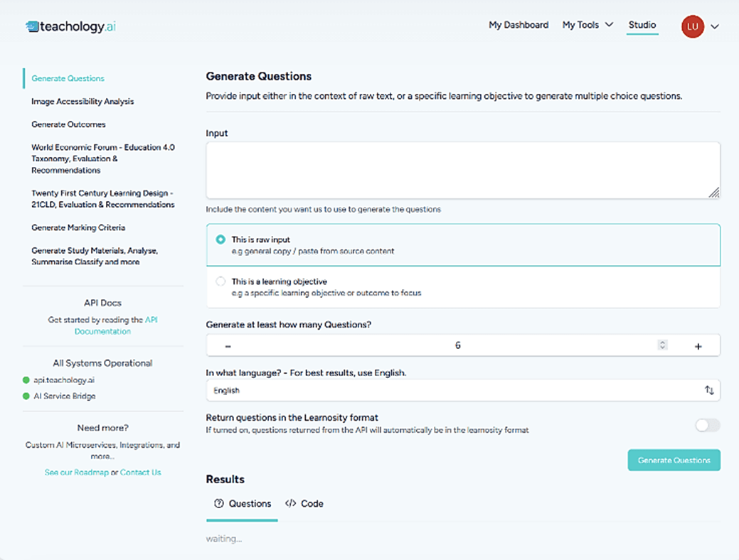This screenshot has width=739, height=560.
Task: Click the teachology.ai logo
Action: coord(70,26)
